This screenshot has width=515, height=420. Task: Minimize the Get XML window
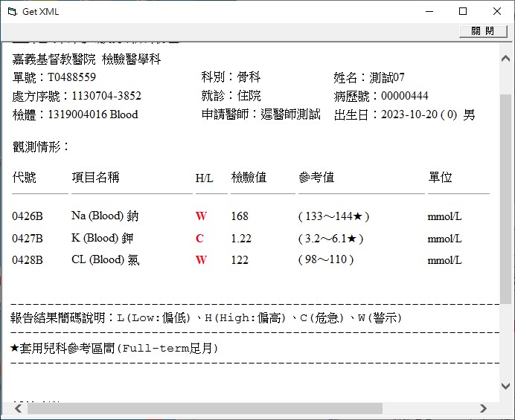tap(429, 11)
